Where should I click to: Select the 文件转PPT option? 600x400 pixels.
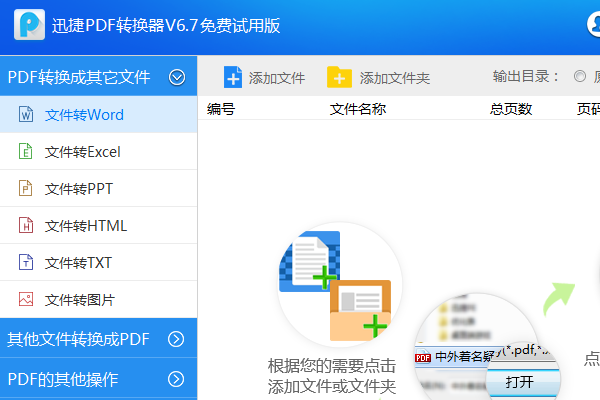coord(98,189)
